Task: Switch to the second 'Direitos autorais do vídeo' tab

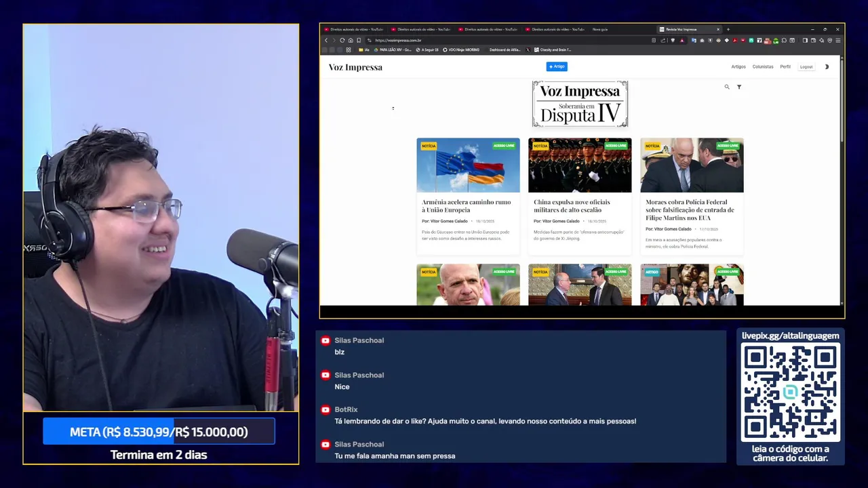Action: [421, 29]
